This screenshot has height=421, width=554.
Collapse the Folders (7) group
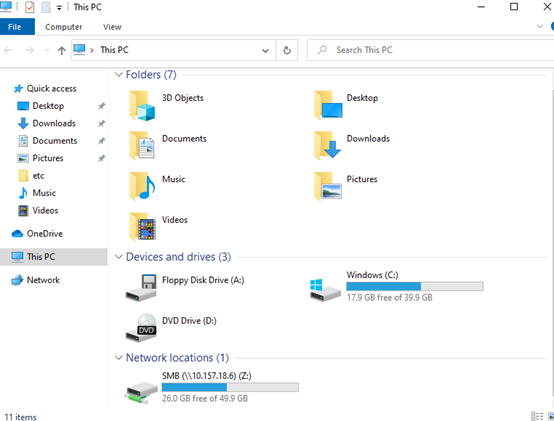[119, 75]
